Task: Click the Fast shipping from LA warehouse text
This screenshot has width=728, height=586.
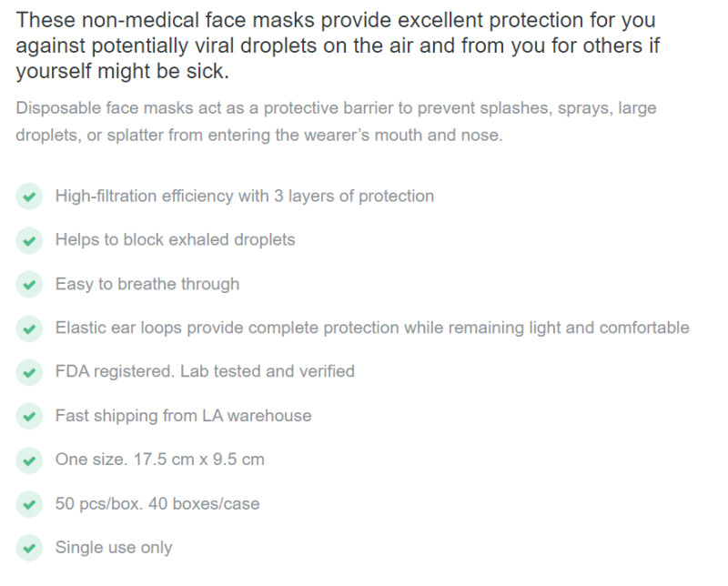Action: (x=184, y=416)
